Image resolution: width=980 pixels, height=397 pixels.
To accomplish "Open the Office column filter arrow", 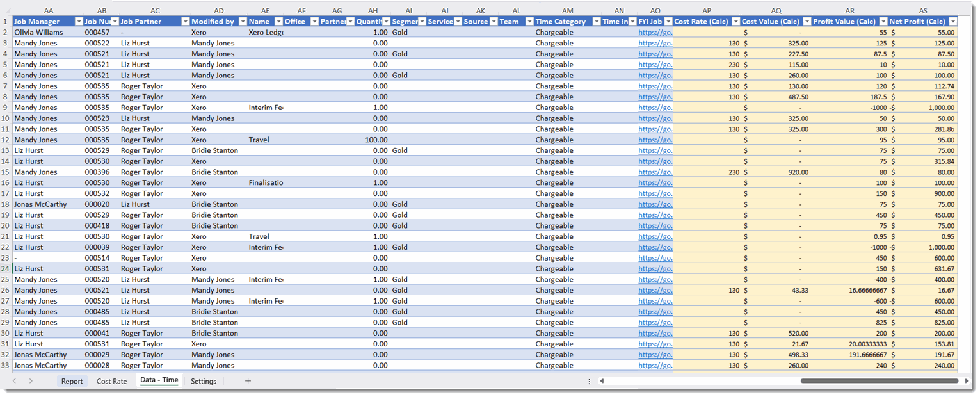I will click(314, 22).
